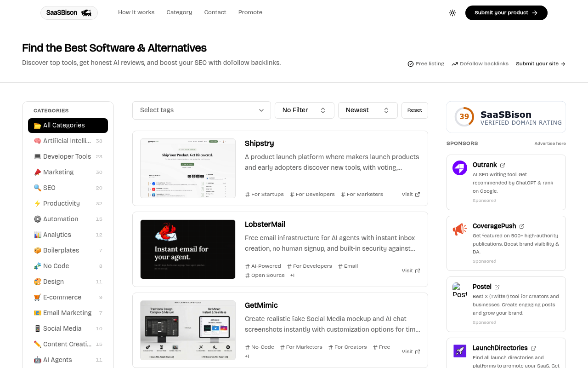Filter by the No-Code tag on GetMimic
Viewport: 588px width, 368px height.
[x=260, y=347]
